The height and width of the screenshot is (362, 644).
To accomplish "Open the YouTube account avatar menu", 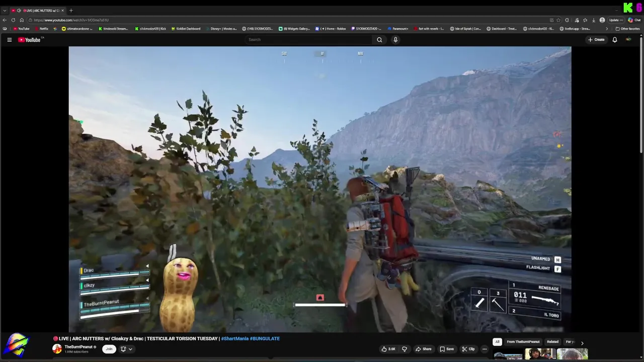I will click(628, 40).
